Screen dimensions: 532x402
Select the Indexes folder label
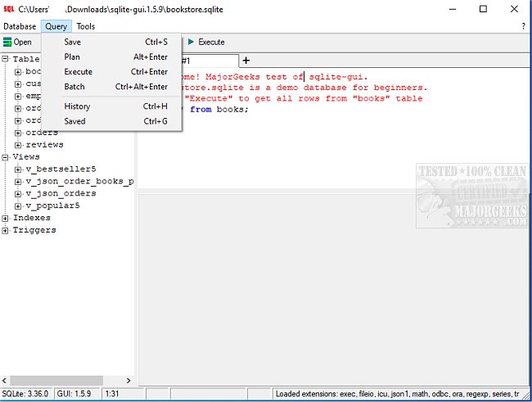point(32,218)
